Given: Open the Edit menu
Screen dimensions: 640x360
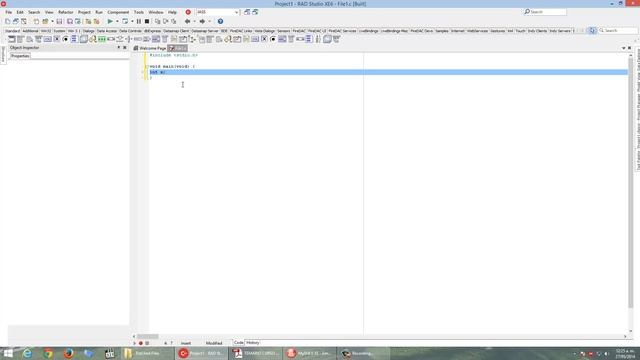Looking at the screenshot, I should pos(20,12).
